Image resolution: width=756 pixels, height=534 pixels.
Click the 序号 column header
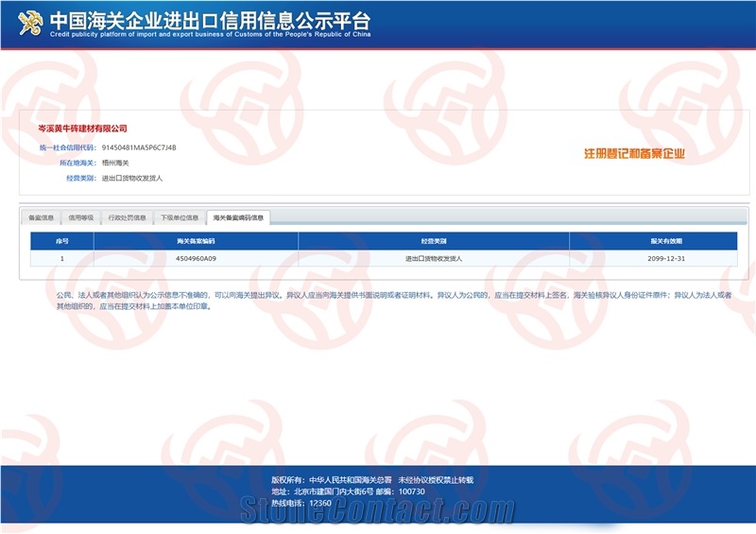pos(62,241)
